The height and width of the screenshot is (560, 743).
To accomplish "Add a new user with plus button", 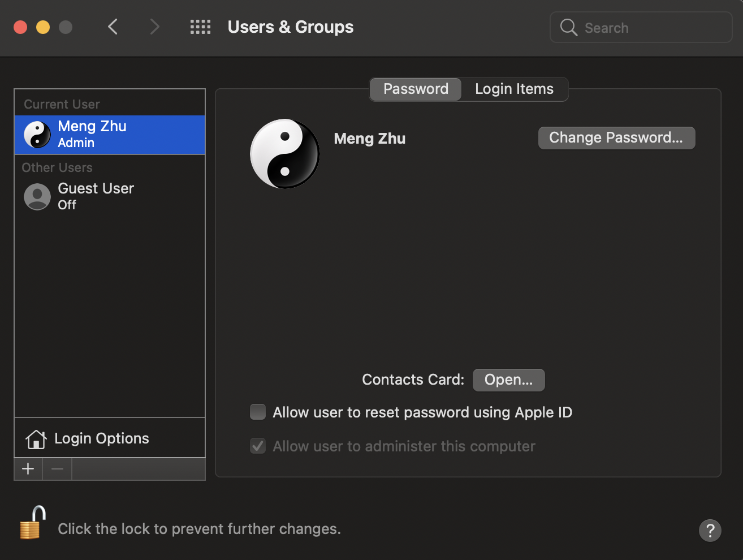I will tap(28, 469).
